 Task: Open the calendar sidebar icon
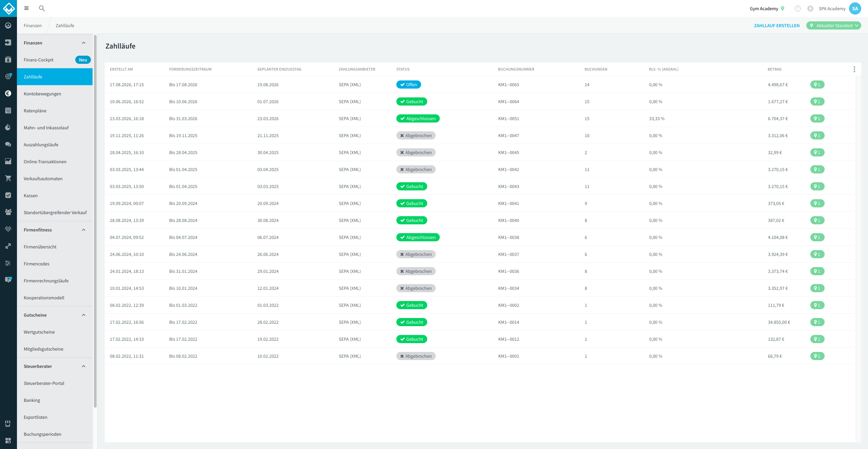click(8, 110)
